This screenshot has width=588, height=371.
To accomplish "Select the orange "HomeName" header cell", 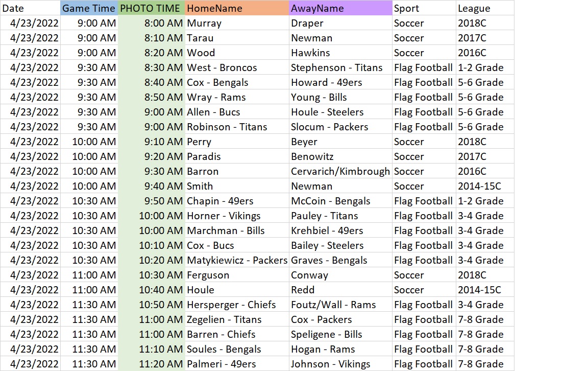I will coord(236,8).
